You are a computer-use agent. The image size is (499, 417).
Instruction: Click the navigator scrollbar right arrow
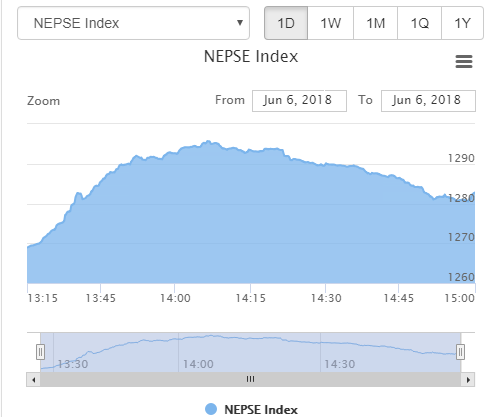point(468,380)
